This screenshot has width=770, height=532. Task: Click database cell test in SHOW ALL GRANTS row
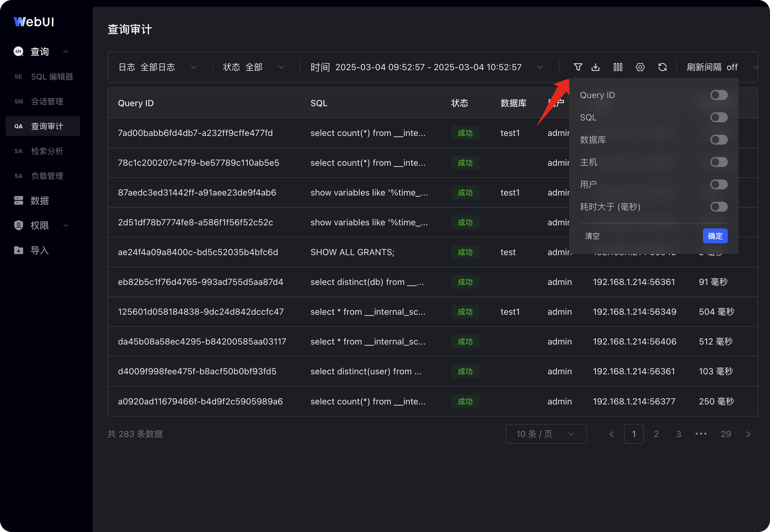pos(508,252)
